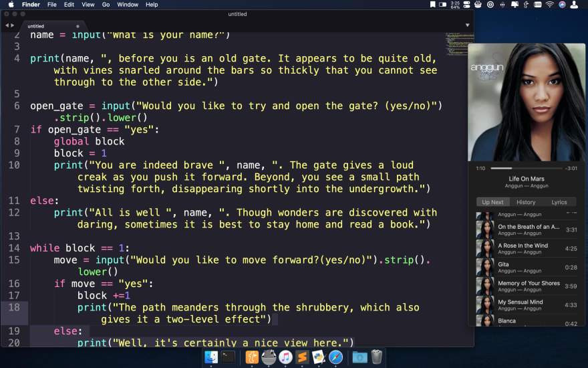Play My Sensual Mind track
Screen dimensions: 588x368
[527, 304]
